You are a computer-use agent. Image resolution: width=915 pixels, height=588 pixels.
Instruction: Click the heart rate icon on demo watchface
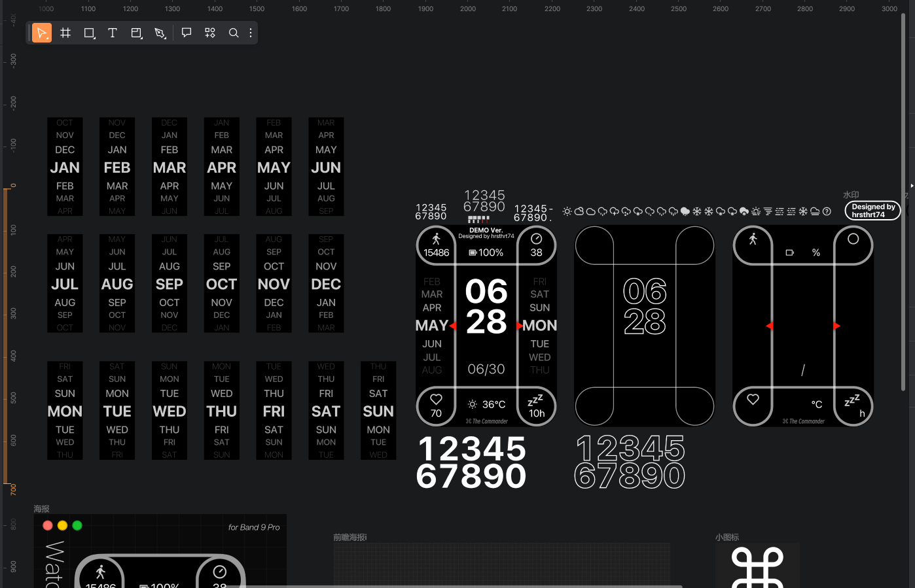(x=436, y=399)
